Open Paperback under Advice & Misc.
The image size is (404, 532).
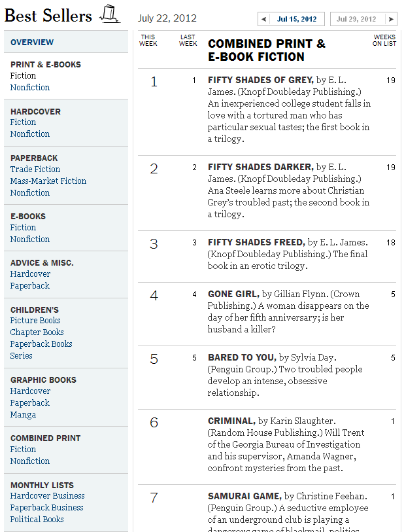[x=30, y=286]
